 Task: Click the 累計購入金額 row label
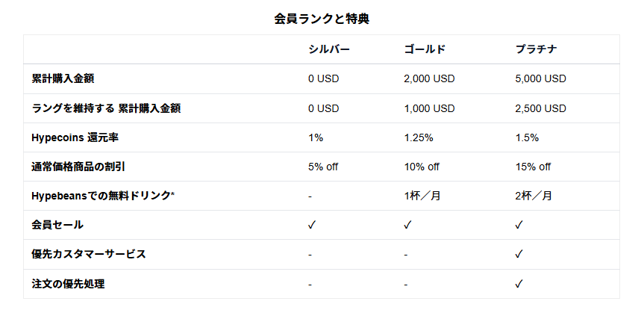63,78
